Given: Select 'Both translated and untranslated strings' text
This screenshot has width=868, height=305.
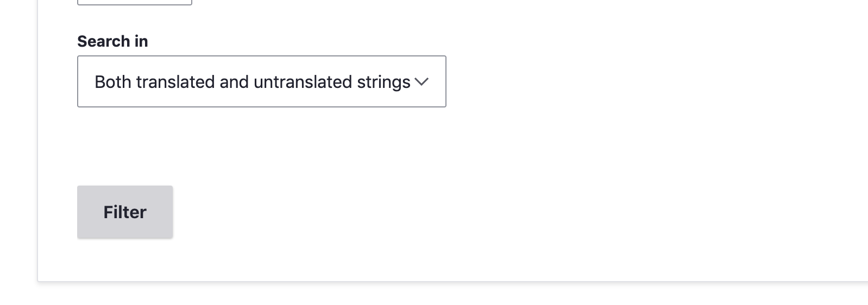Looking at the screenshot, I should tap(252, 82).
